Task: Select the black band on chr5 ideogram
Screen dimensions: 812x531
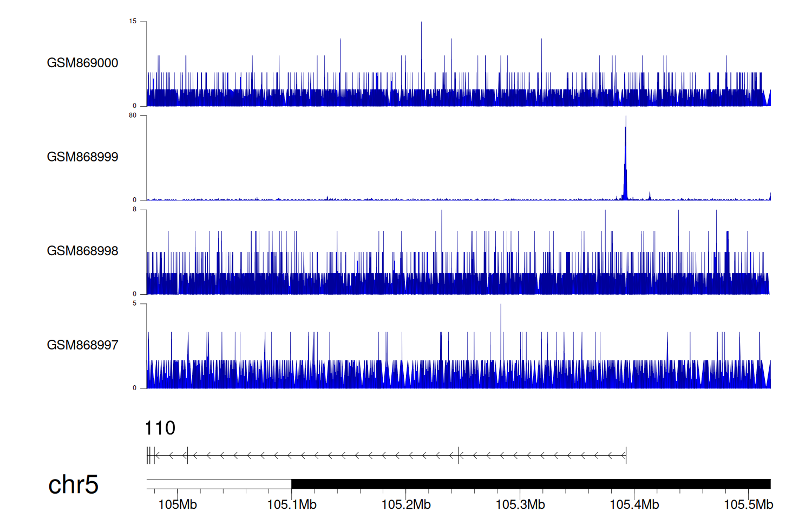Action: tap(531, 484)
